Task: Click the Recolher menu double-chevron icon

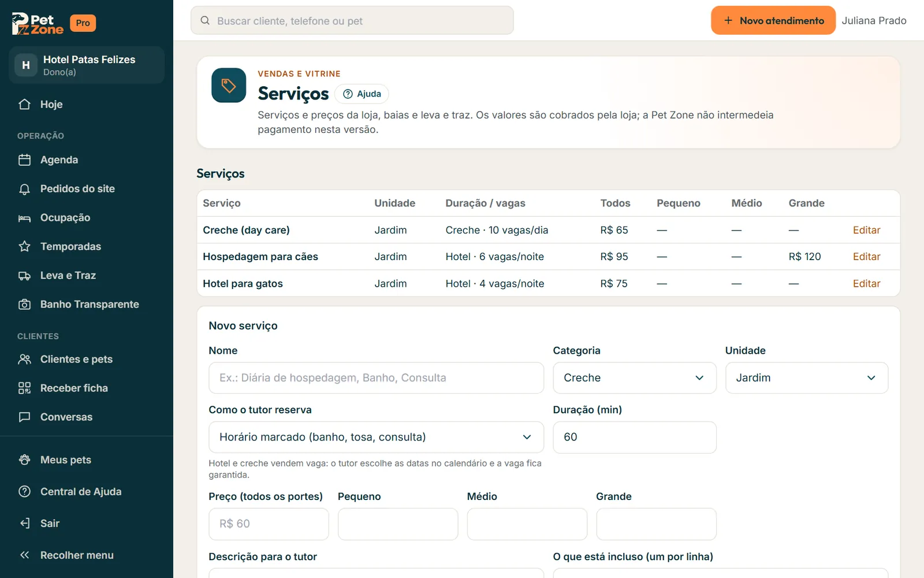Action: coord(24,555)
